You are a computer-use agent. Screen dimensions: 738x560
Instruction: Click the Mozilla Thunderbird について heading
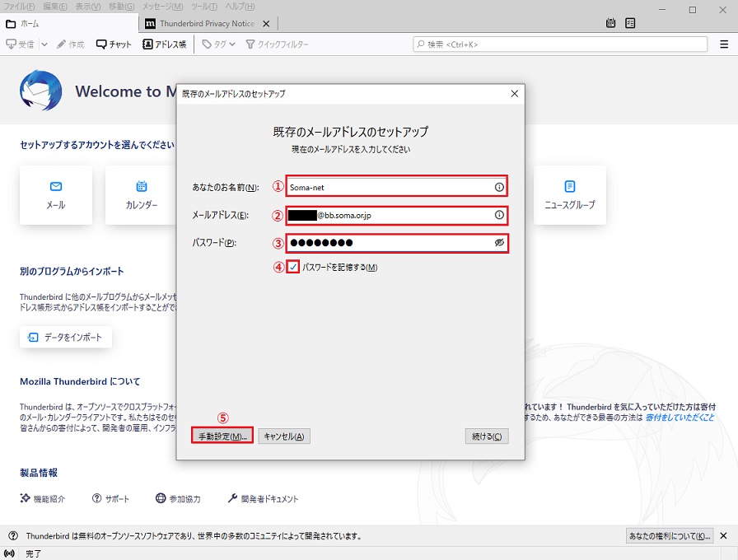[x=80, y=381]
